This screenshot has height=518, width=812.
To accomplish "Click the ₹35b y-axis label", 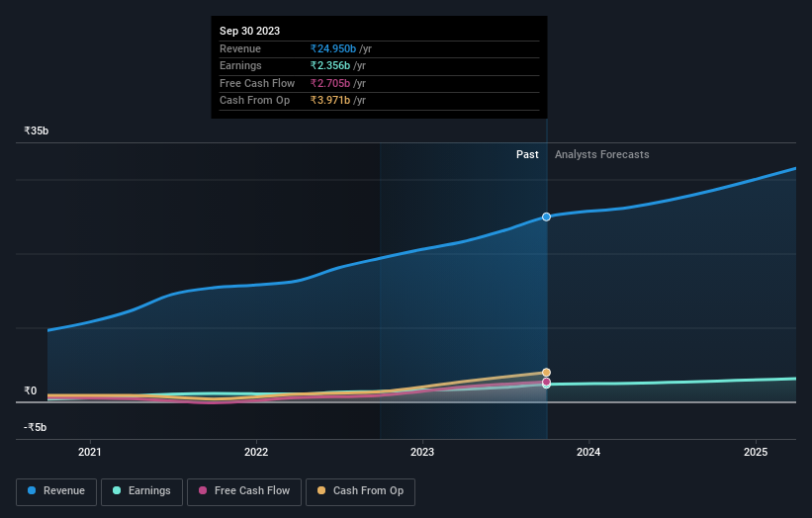I will click(37, 130).
